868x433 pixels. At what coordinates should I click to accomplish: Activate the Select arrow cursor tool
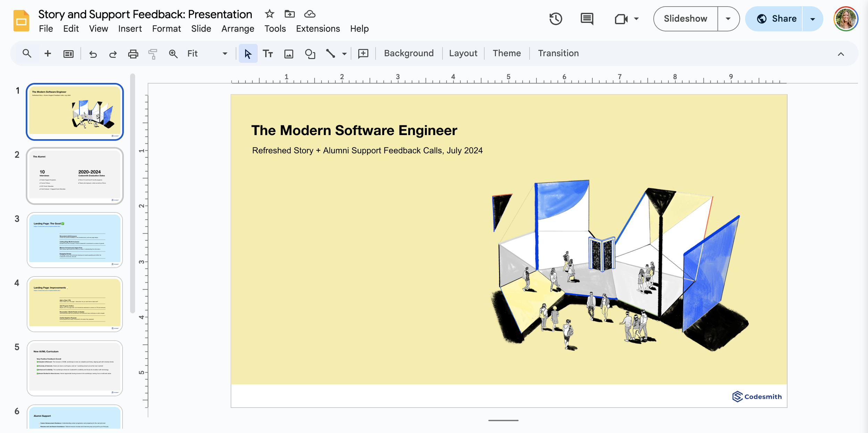pos(248,53)
